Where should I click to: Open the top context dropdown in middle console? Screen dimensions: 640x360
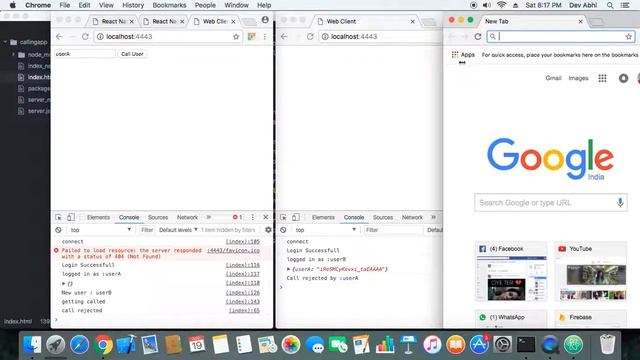325,230
